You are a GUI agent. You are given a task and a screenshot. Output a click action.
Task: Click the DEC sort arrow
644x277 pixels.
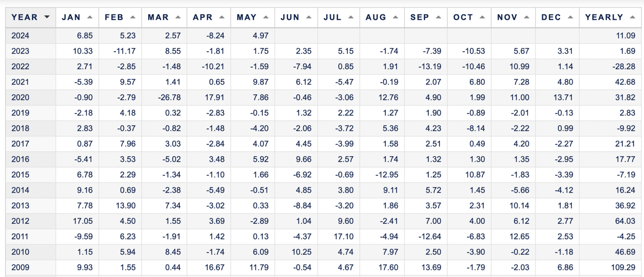pyautogui.click(x=570, y=17)
